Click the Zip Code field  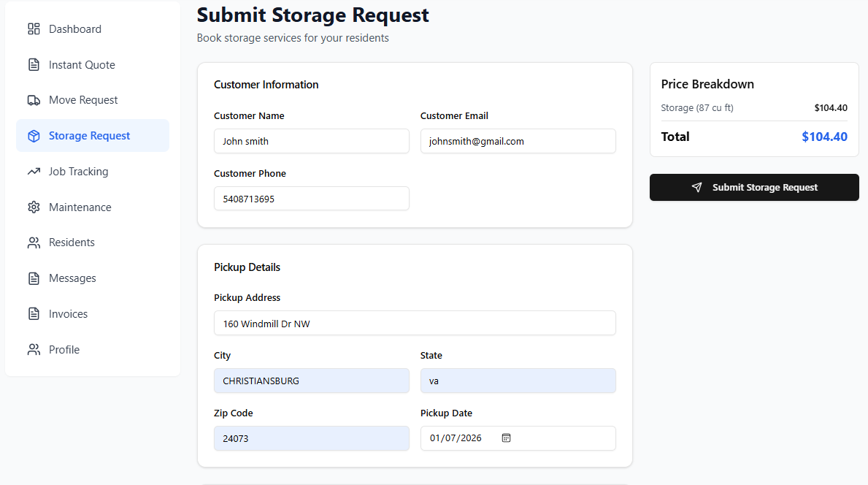click(x=311, y=438)
